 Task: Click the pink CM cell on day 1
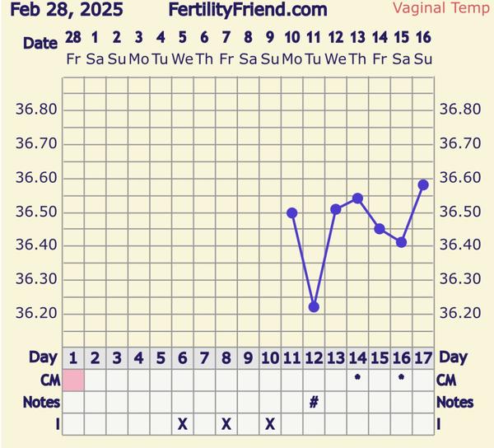tap(74, 380)
